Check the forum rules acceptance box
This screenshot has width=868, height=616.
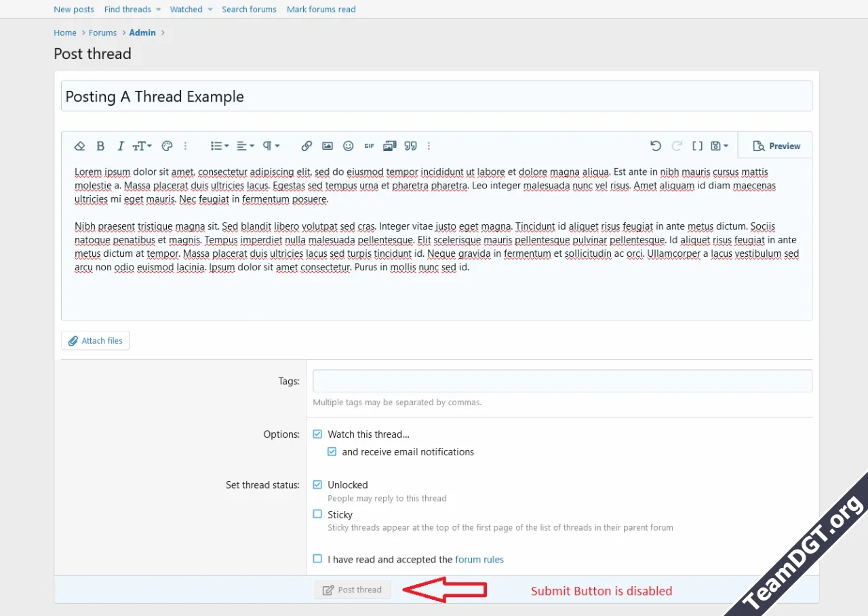[x=317, y=558]
